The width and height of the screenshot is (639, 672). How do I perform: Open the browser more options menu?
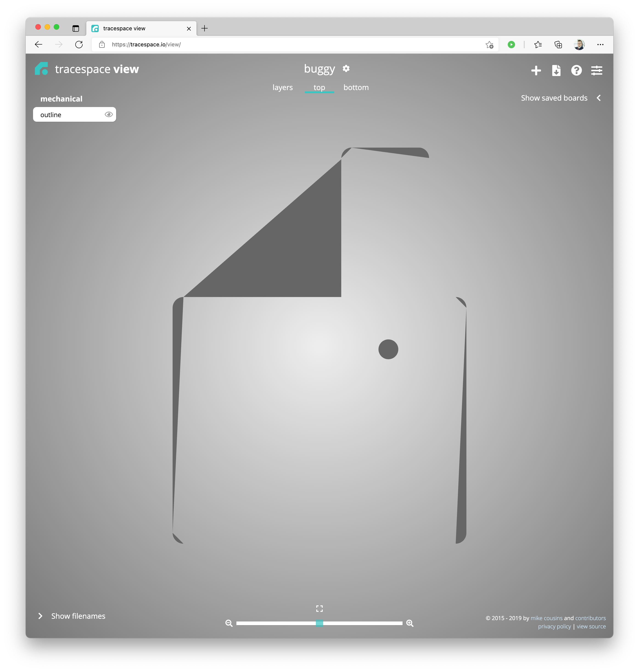(x=600, y=44)
